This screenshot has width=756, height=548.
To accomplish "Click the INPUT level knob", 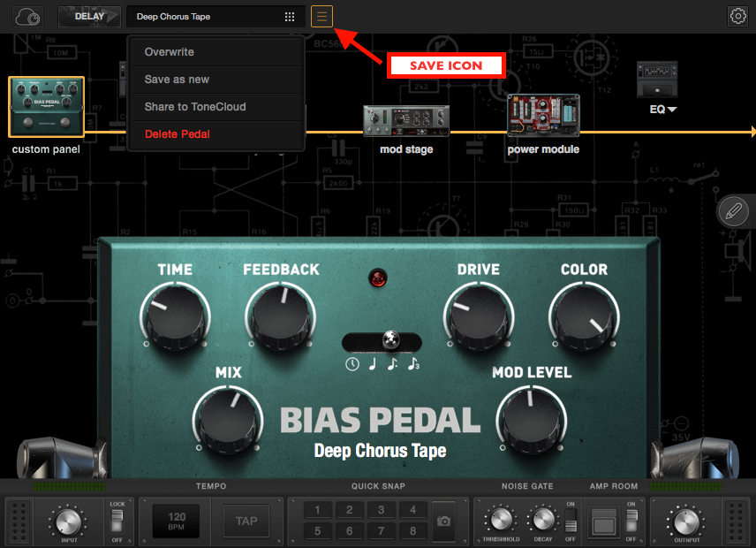I will coord(67,521).
